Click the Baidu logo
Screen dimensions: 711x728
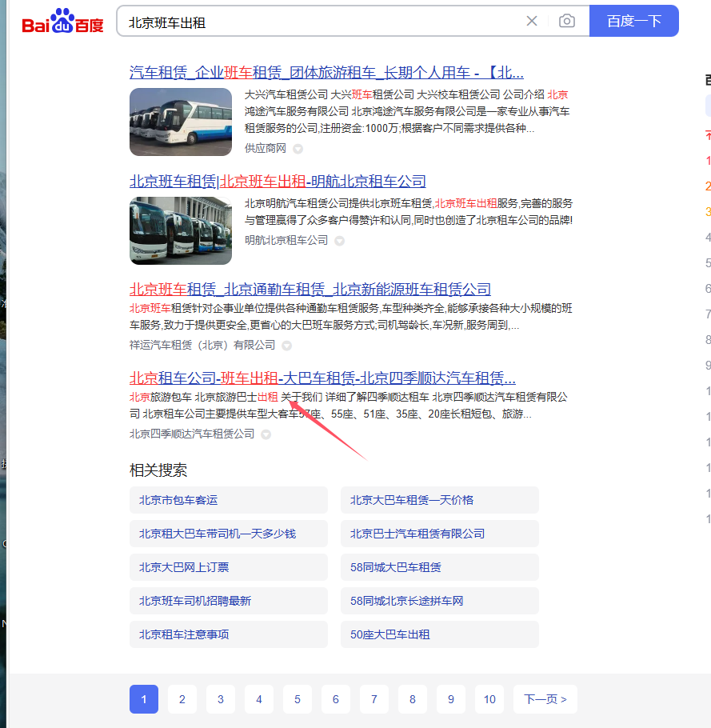coord(62,22)
